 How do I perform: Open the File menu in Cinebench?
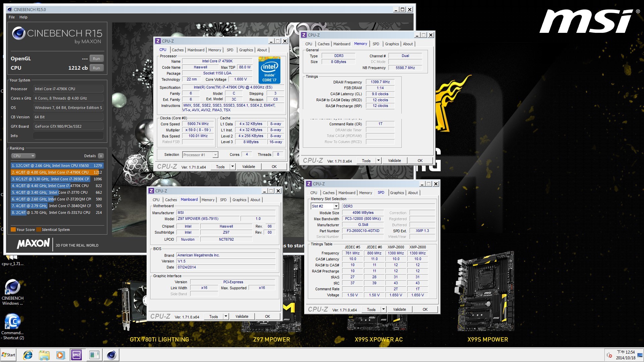[x=12, y=17]
